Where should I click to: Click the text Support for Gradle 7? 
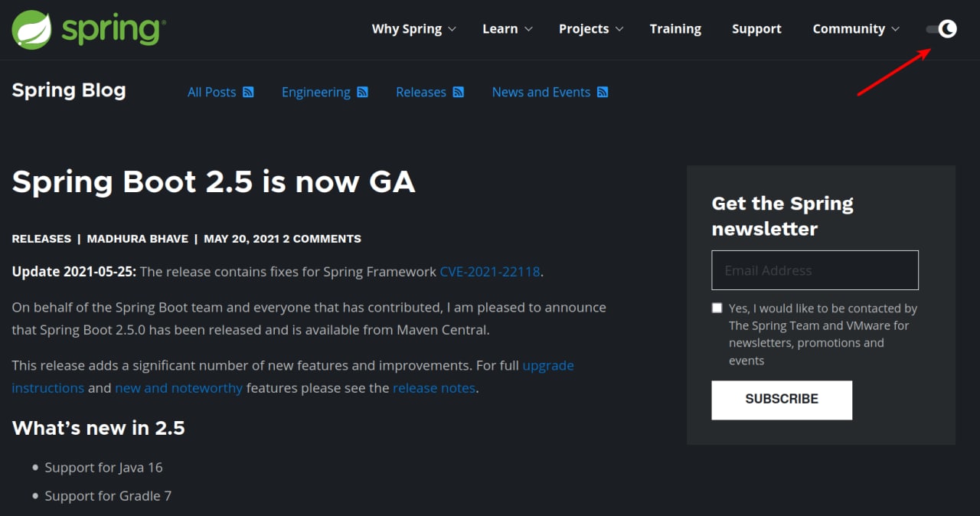(x=108, y=496)
